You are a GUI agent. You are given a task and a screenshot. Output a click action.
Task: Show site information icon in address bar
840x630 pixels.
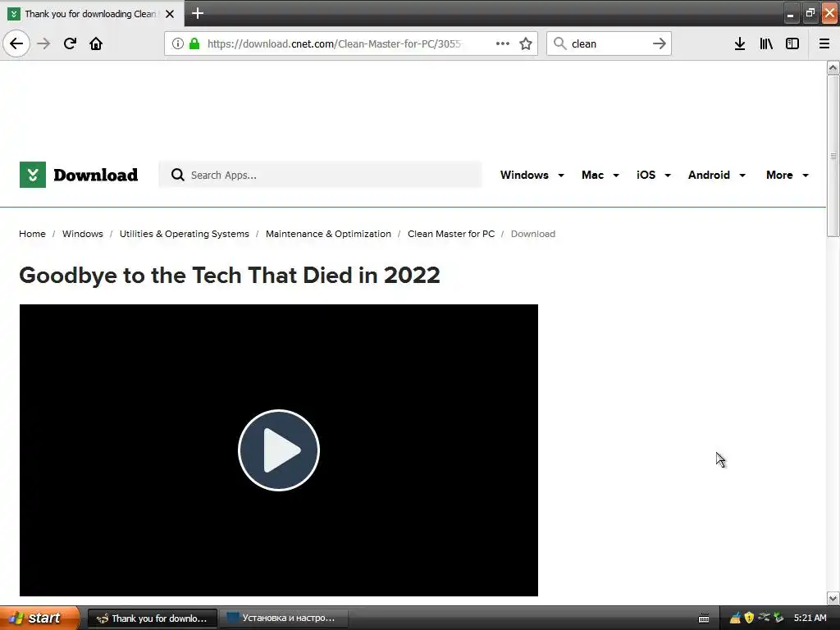pos(178,43)
